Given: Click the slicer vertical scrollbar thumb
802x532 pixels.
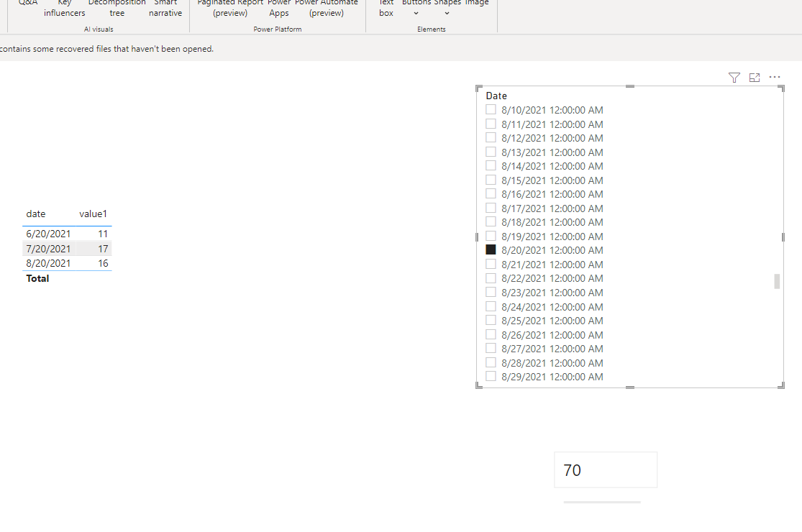Looking at the screenshot, I should (x=777, y=282).
